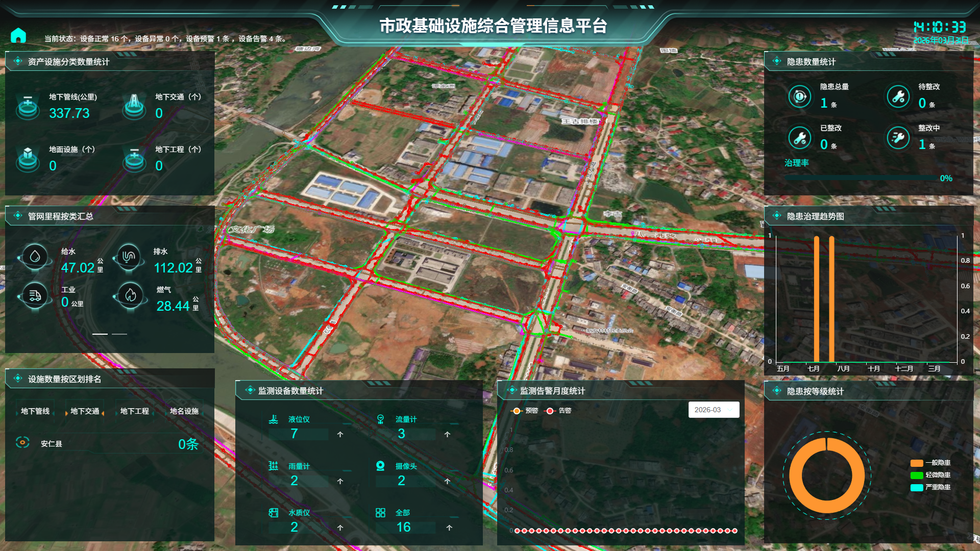
Task: Click the home icon at top left
Action: 18,36
